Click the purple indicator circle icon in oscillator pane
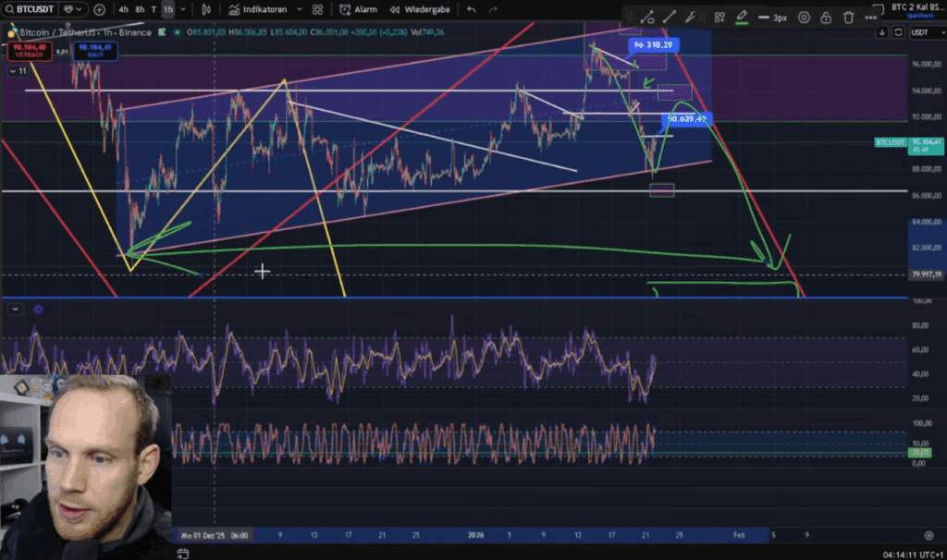The width and height of the screenshot is (947, 560). (38, 309)
